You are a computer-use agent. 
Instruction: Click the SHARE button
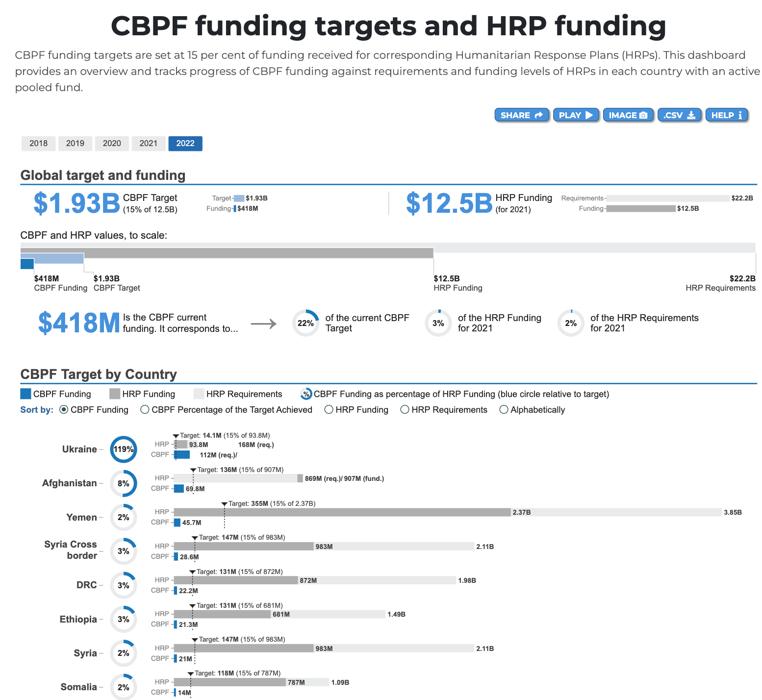click(x=522, y=115)
